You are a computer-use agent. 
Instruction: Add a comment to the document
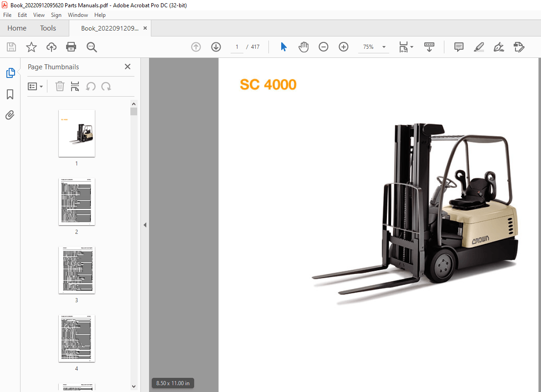pos(459,46)
